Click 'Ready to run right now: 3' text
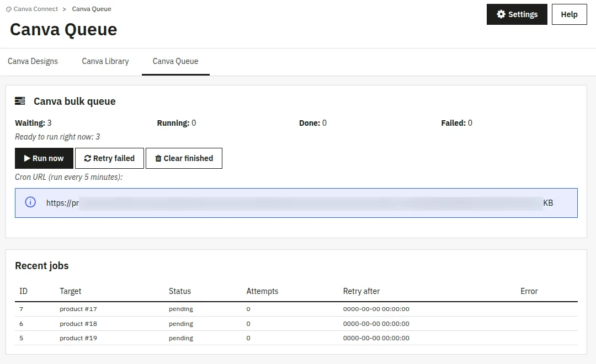This screenshot has width=596, height=364. pyautogui.click(x=57, y=137)
